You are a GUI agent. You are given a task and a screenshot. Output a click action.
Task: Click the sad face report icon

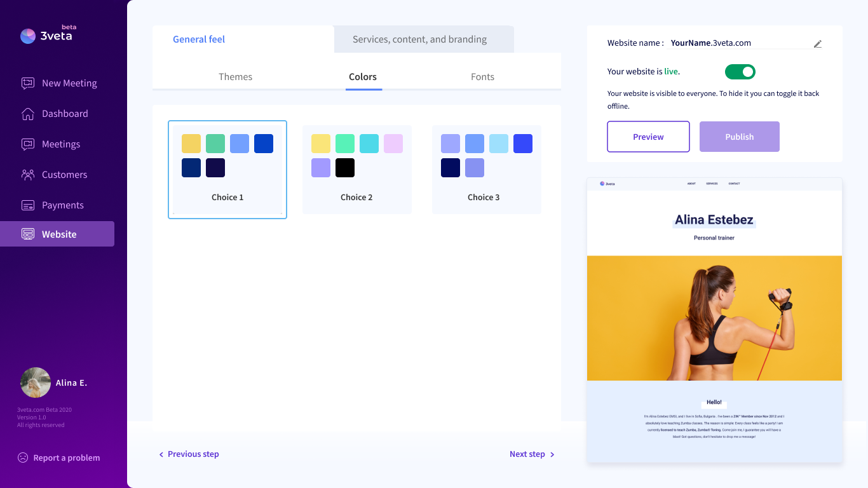(23, 457)
